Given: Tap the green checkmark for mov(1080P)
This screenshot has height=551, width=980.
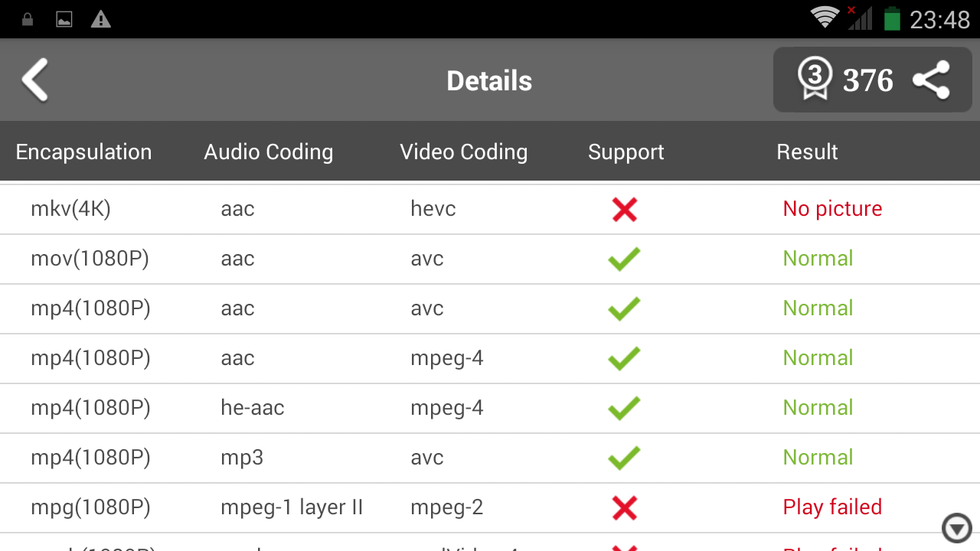Looking at the screenshot, I should click(624, 259).
